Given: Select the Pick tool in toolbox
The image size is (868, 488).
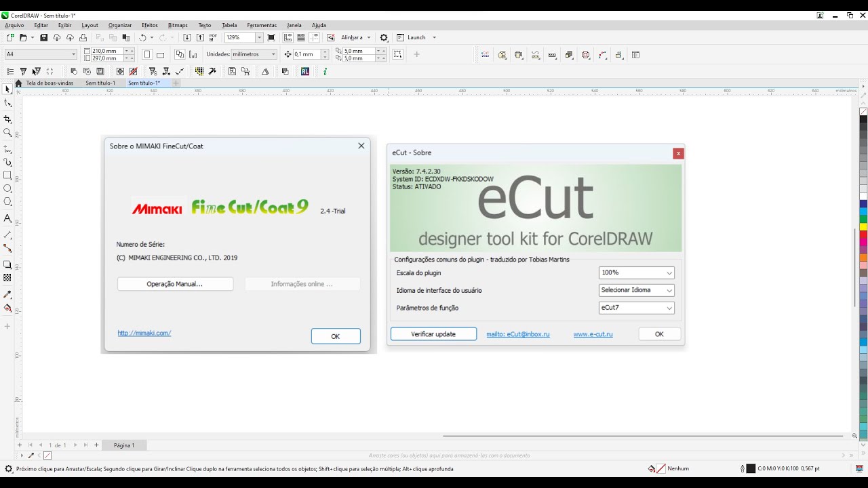Looking at the screenshot, I should (x=7, y=89).
